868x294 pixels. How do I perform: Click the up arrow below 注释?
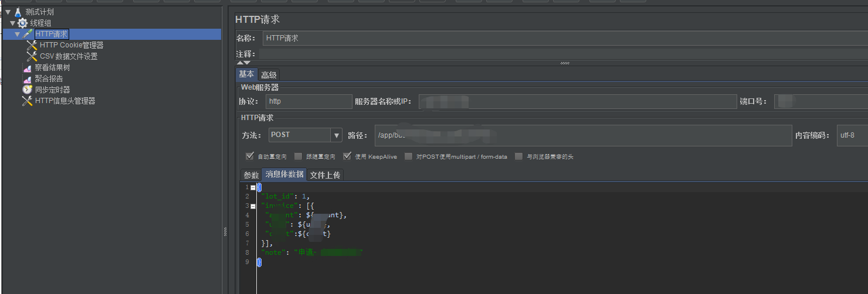click(x=240, y=63)
